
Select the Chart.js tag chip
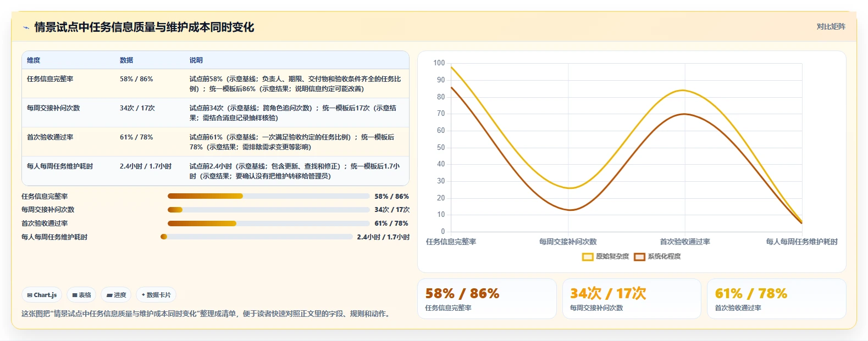click(42, 295)
